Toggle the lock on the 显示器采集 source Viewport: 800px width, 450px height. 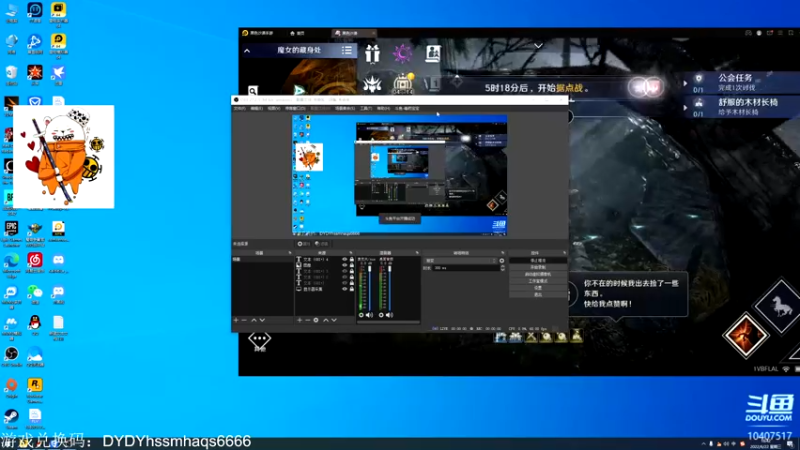(352, 289)
